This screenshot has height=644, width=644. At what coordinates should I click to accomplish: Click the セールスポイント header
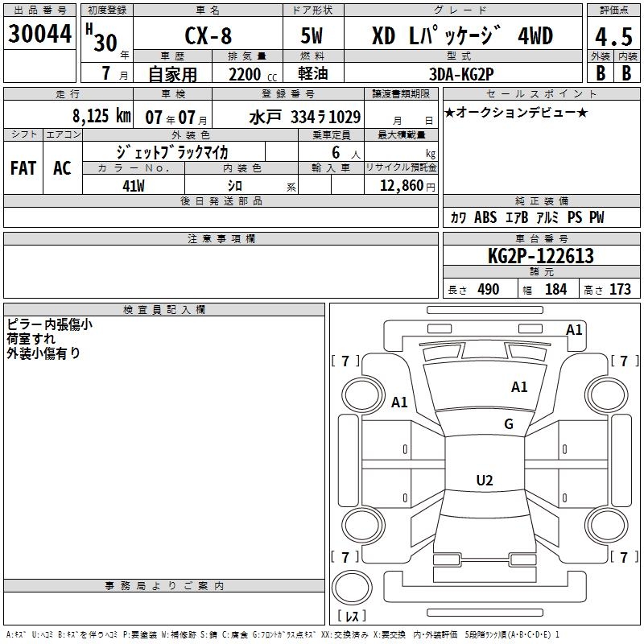tap(541, 93)
